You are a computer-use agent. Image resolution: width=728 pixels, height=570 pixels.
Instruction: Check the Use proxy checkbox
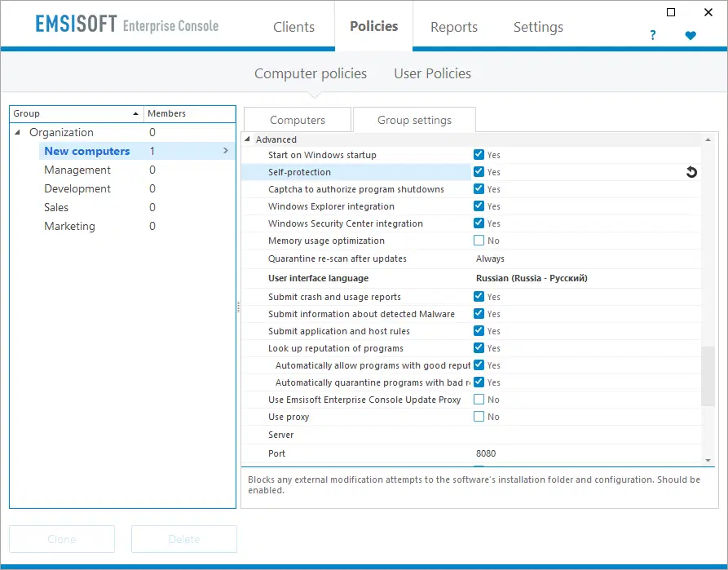(479, 417)
